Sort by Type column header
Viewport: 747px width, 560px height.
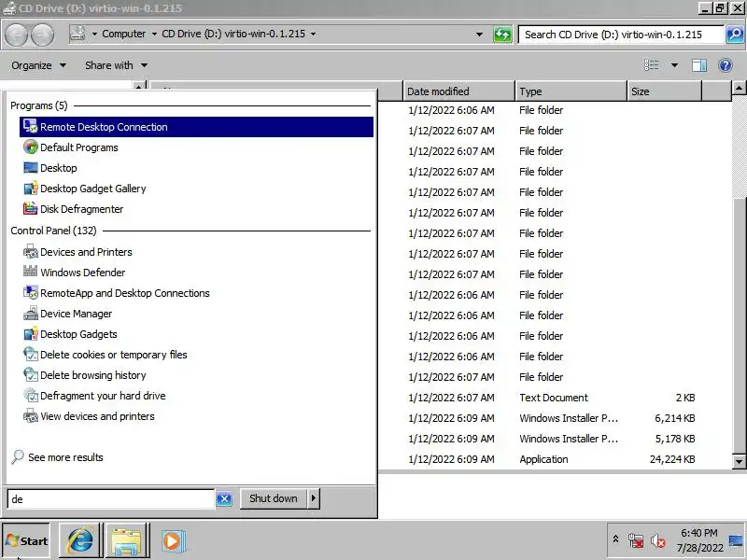(571, 91)
